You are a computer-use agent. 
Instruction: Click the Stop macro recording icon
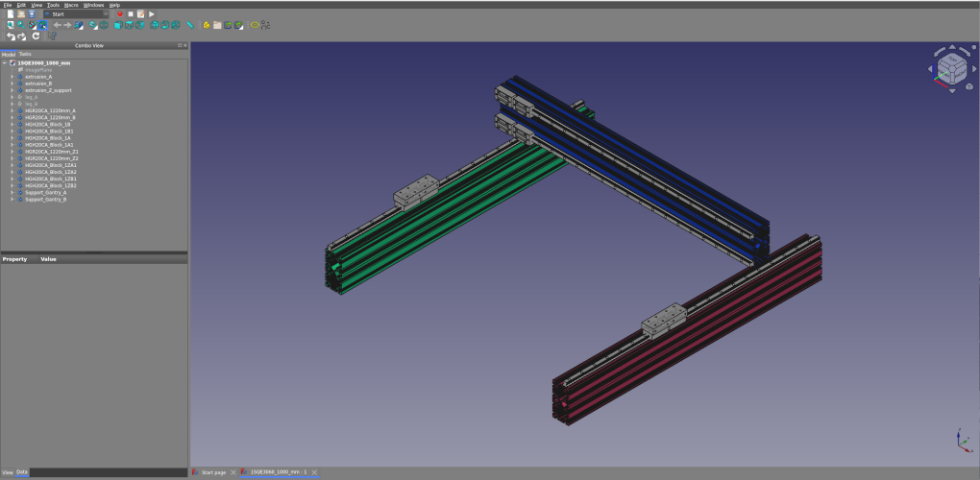click(x=131, y=13)
